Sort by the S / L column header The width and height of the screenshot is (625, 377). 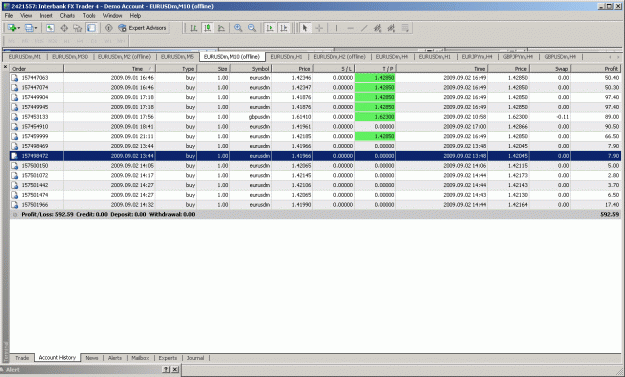[x=334, y=69]
